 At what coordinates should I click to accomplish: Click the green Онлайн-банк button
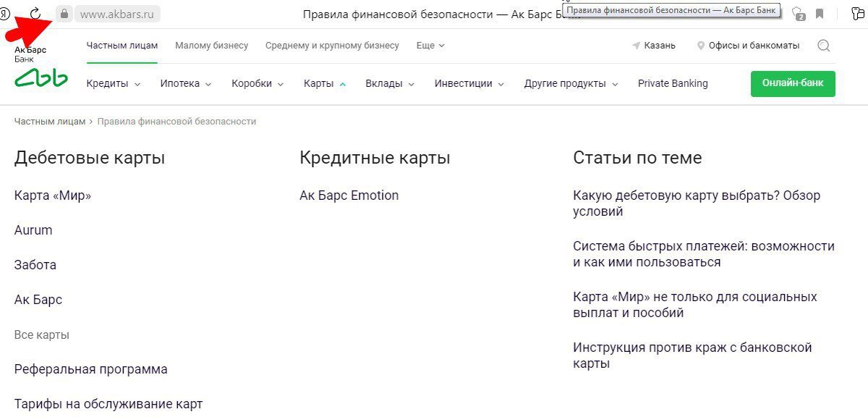click(x=793, y=83)
